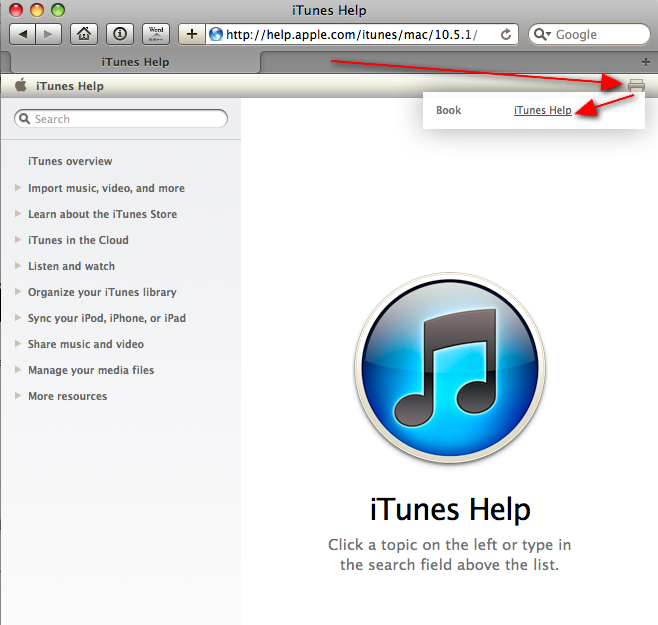Click the info circle toolbar icon

[x=120, y=34]
